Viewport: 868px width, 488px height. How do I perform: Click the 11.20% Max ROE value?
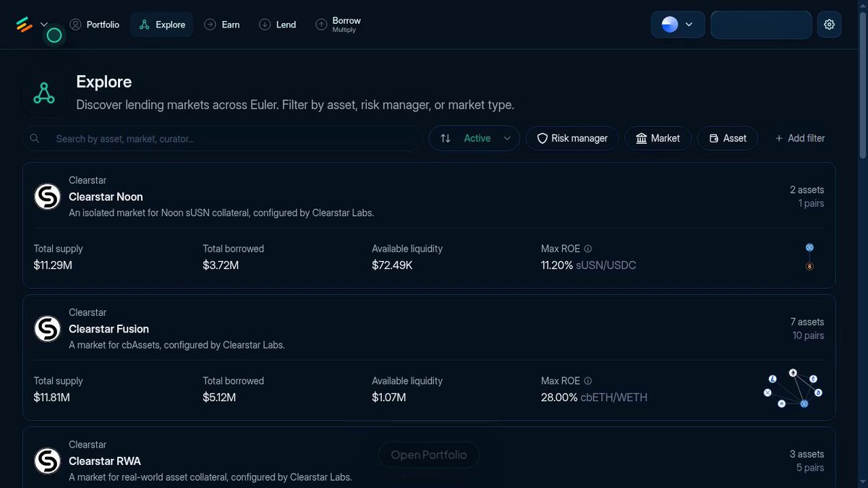pos(557,265)
